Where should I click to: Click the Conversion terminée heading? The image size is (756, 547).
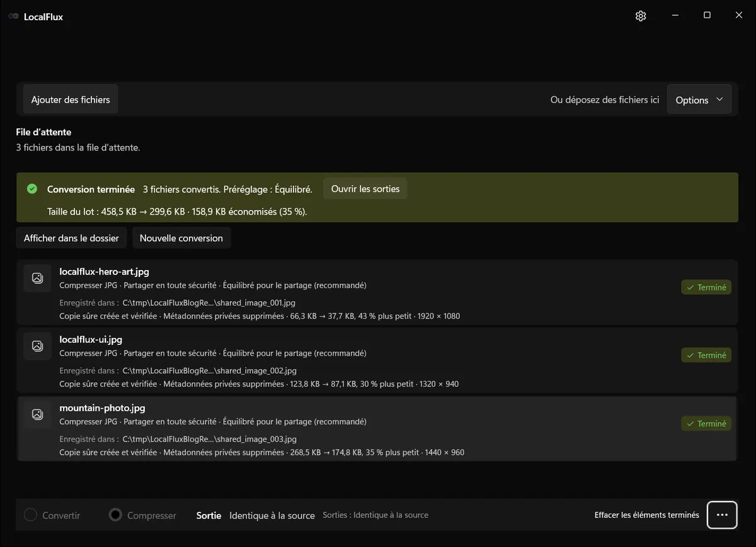tap(91, 189)
